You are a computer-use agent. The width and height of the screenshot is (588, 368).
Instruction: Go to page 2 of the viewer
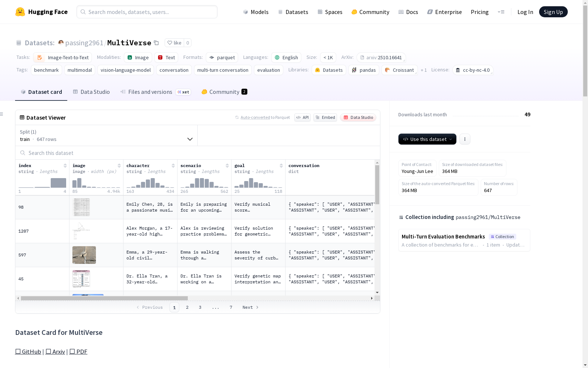pyautogui.click(x=187, y=307)
